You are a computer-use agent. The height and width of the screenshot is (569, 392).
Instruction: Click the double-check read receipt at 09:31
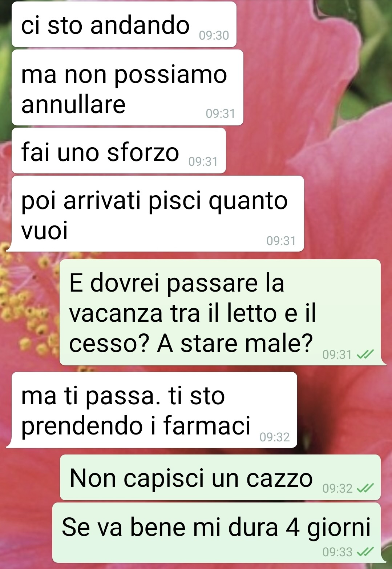(x=365, y=354)
